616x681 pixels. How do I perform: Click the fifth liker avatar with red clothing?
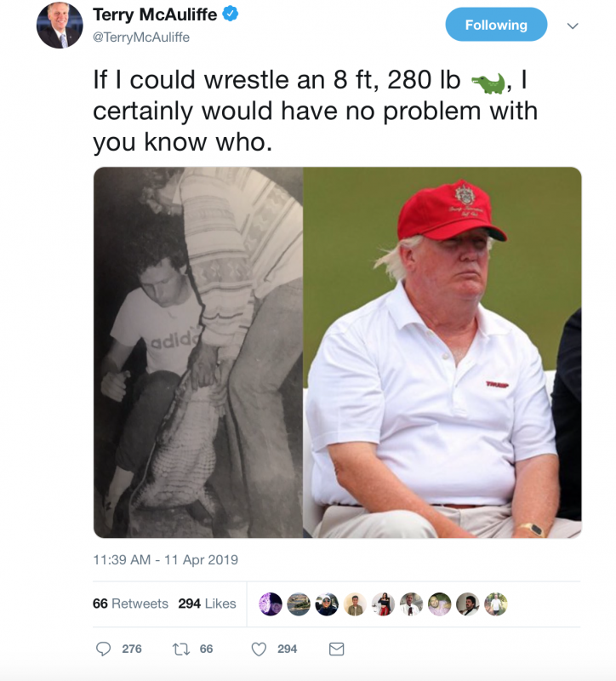[383, 604]
